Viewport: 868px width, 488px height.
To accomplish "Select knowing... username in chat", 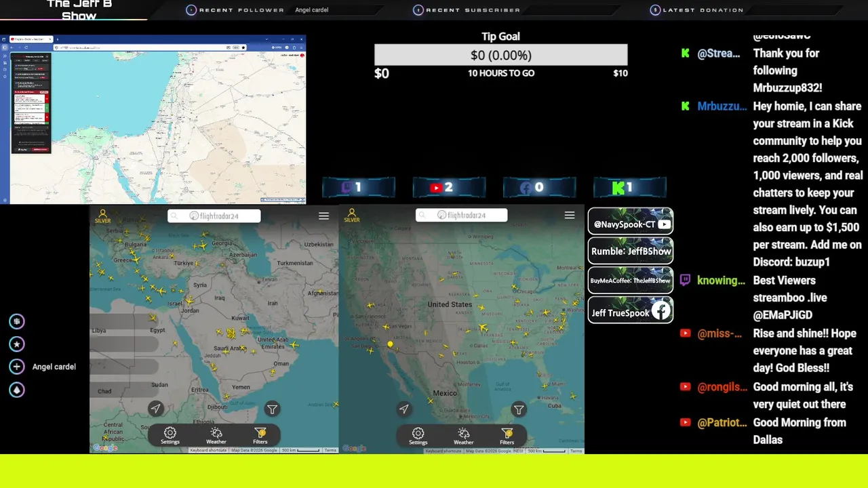I will pos(721,281).
